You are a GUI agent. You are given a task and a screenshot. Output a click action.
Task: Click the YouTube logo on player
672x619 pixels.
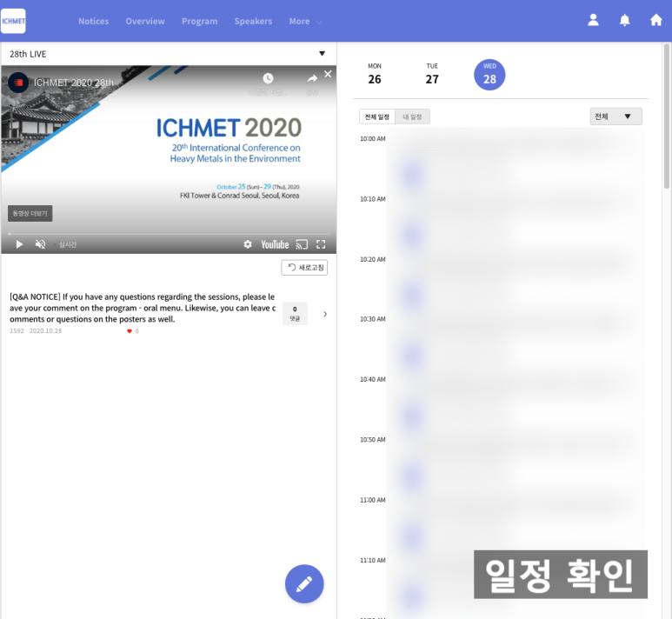(x=275, y=244)
